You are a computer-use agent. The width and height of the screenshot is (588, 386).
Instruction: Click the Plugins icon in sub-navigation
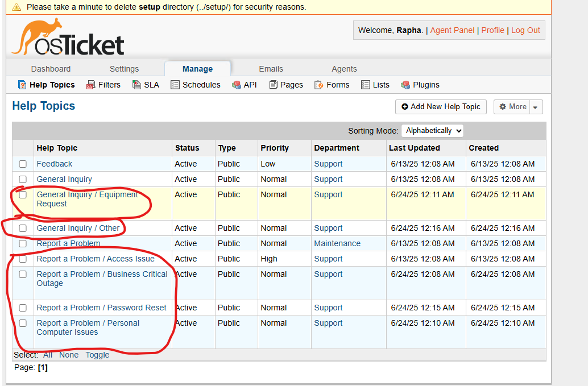[x=405, y=85]
